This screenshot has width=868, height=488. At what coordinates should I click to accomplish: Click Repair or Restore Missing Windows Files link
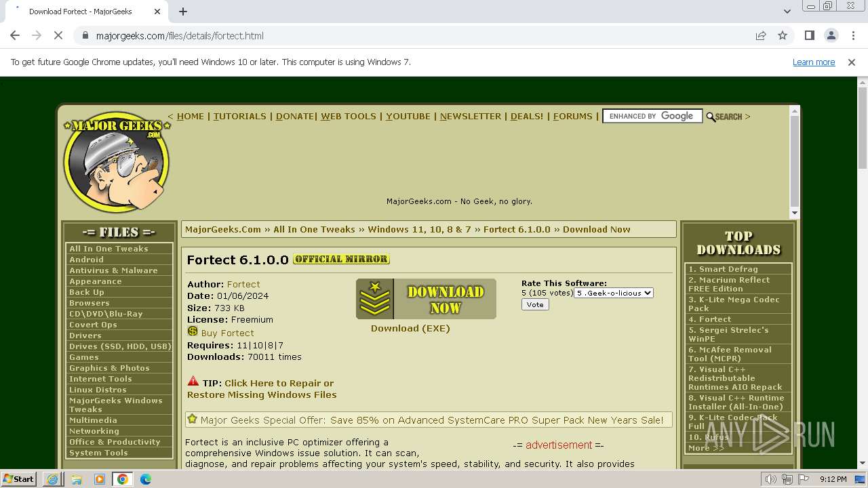[262, 389]
